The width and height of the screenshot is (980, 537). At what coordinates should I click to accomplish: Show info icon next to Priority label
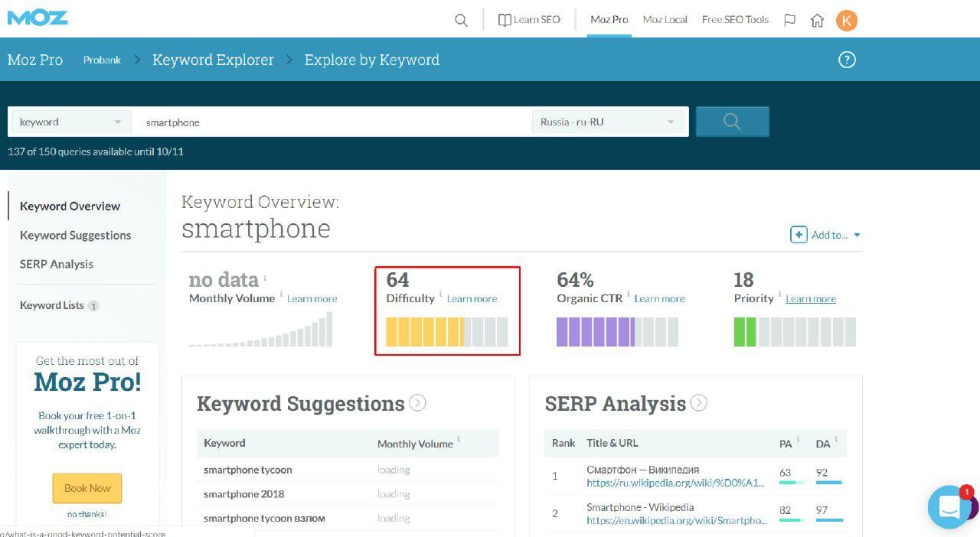[780, 294]
